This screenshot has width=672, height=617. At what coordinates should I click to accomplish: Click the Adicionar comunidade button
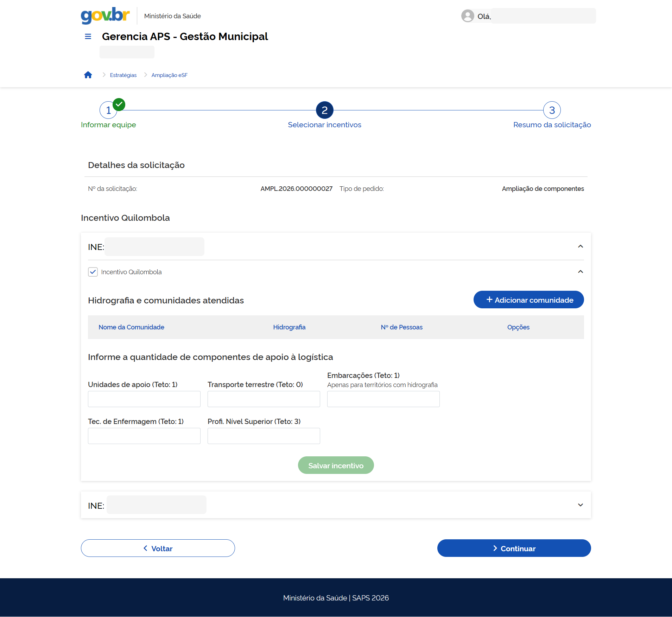(528, 300)
